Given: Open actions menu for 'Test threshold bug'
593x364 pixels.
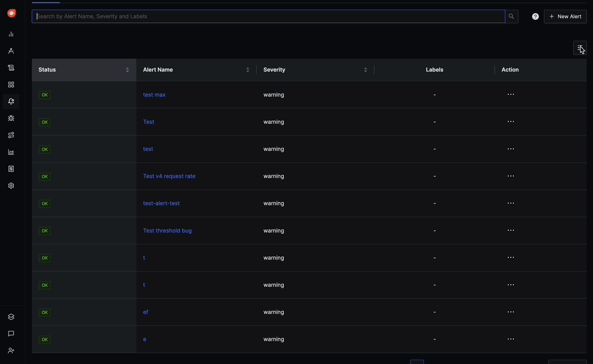Looking at the screenshot, I should point(511,230).
